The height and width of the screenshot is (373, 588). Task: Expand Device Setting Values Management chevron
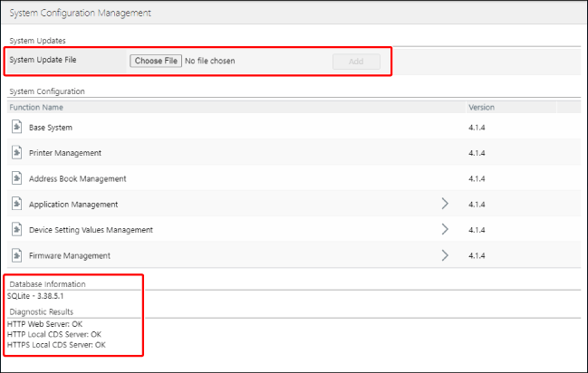pyautogui.click(x=444, y=229)
